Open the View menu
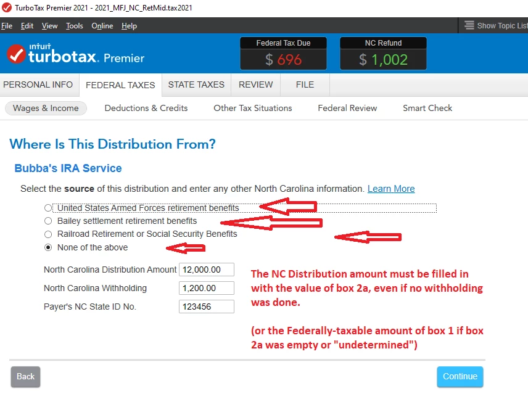The height and width of the screenshot is (420, 528). pos(49,26)
